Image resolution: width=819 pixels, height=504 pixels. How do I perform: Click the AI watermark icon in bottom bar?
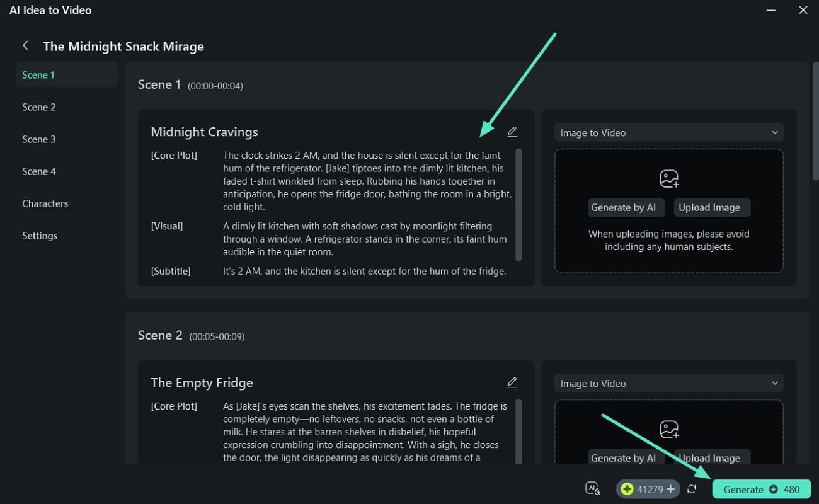click(592, 489)
